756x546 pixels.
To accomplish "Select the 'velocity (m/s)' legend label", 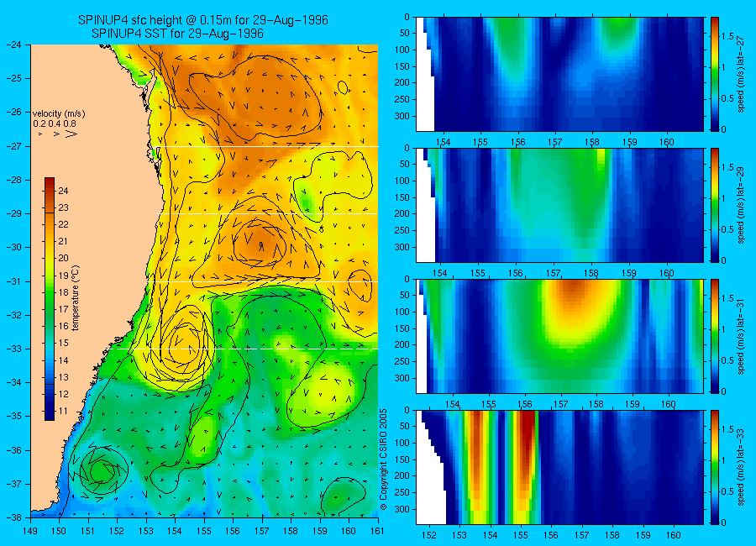I will [x=59, y=114].
